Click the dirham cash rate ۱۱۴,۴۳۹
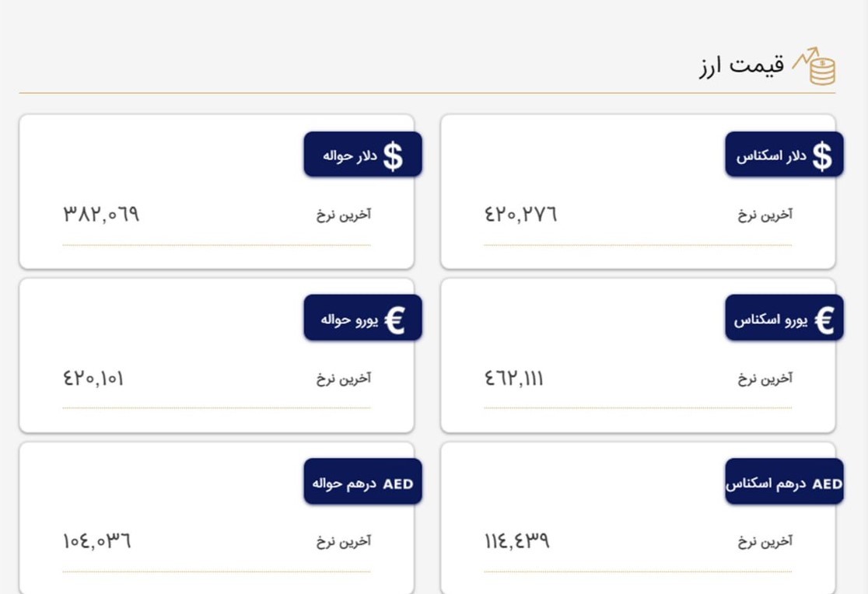The width and height of the screenshot is (868, 594). click(x=516, y=541)
